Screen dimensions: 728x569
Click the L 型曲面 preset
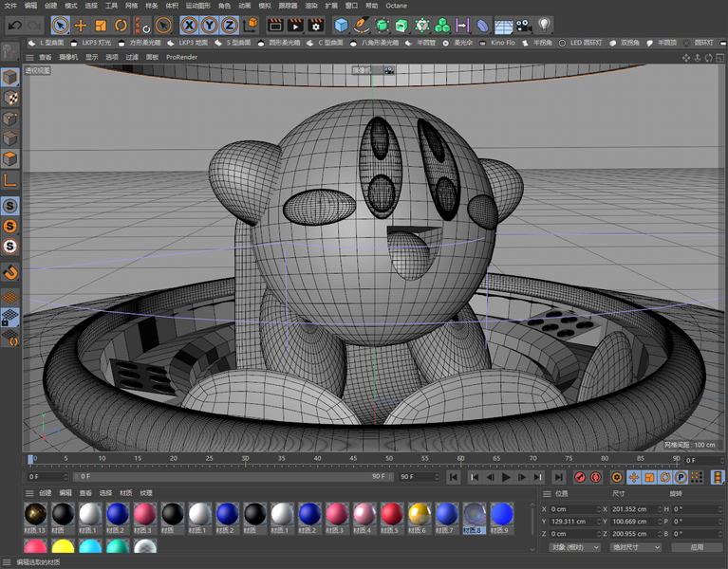(47, 43)
